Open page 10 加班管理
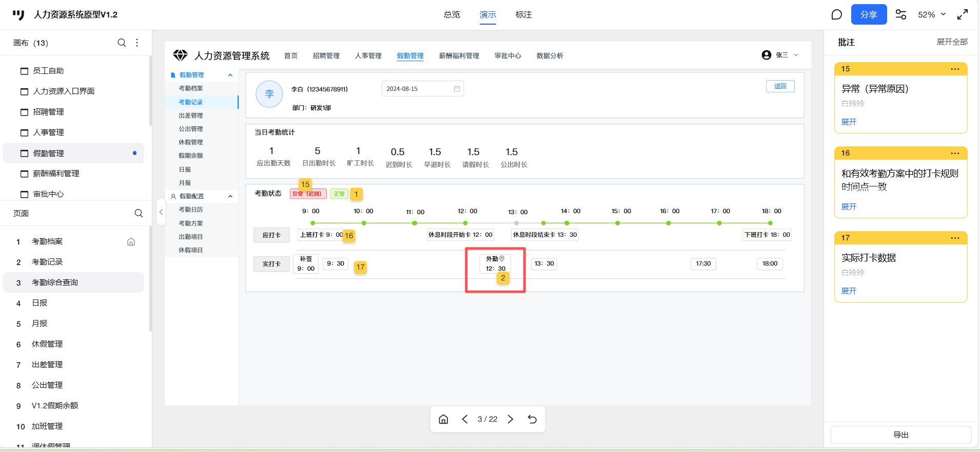 tap(74, 426)
